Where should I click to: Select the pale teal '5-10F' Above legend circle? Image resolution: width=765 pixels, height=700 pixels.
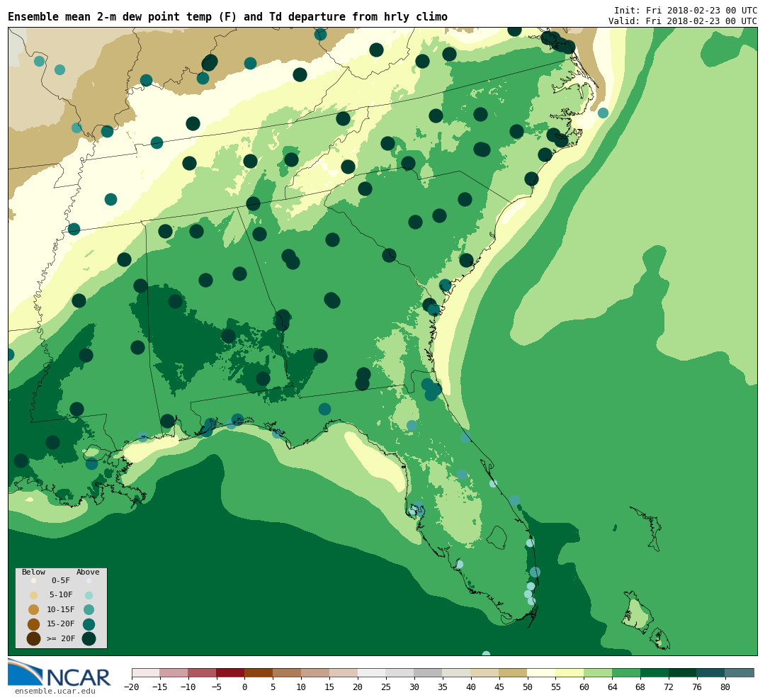(89, 595)
